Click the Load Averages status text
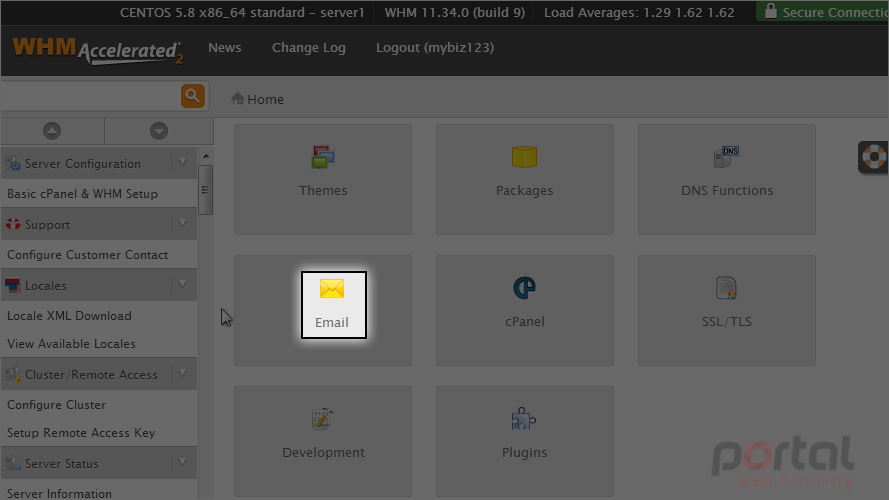This screenshot has width=889, height=500. click(639, 12)
